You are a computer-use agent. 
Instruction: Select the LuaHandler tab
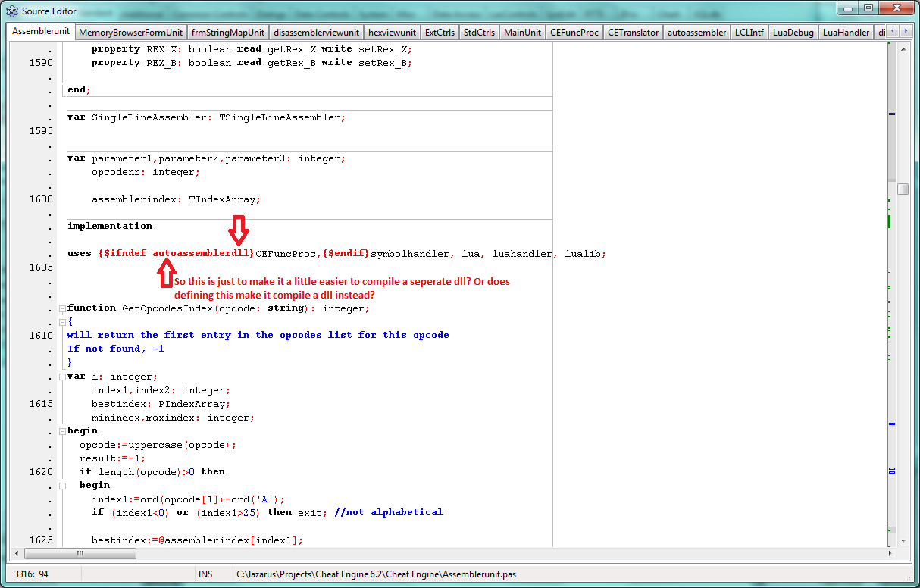[846, 33]
